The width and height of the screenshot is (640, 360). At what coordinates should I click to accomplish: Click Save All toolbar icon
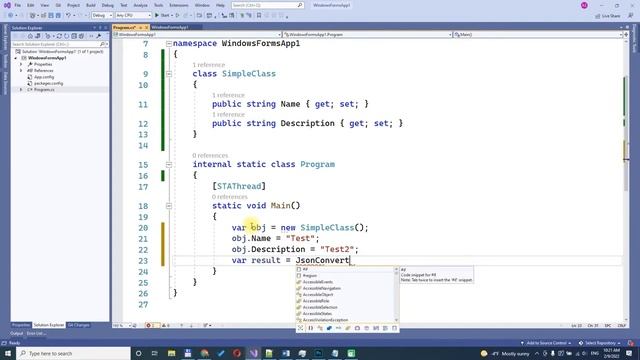(x=58, y=16)
